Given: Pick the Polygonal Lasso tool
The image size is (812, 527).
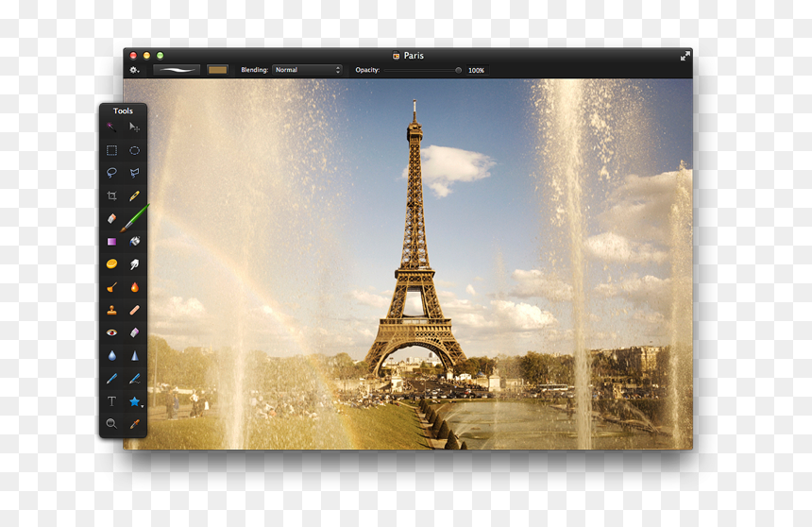Looking at the screenshot, I should [134, 173].
